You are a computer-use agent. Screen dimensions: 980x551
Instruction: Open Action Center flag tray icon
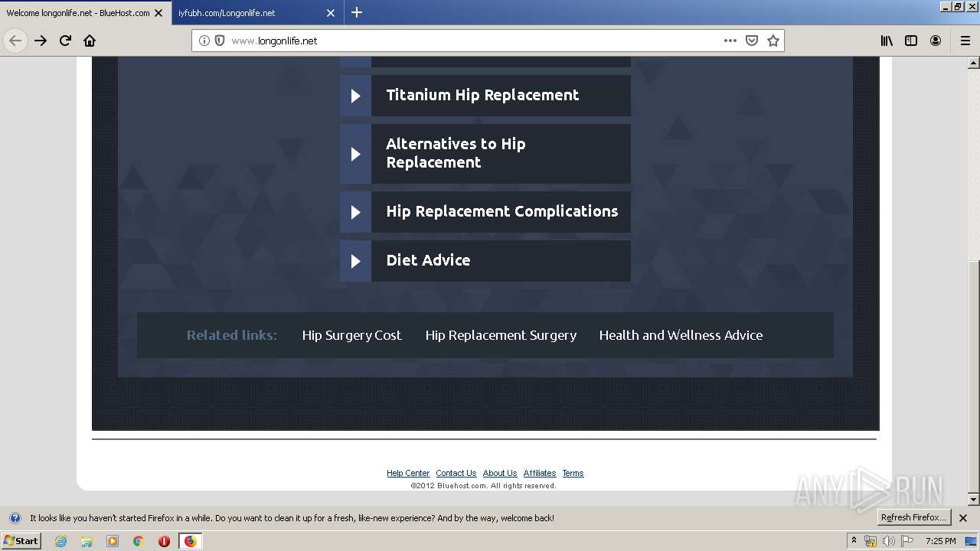coord(907,541)
